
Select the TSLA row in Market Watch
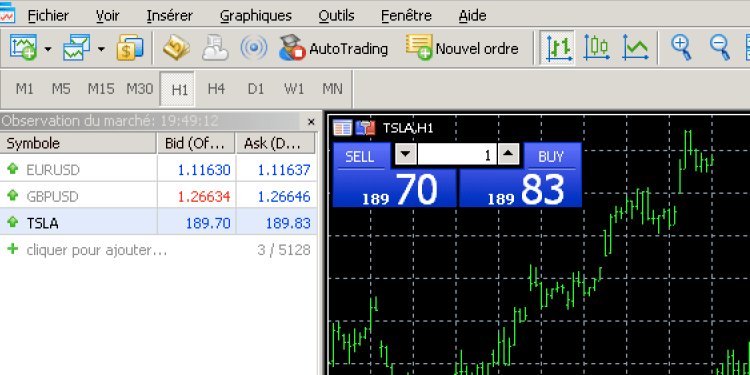158,223
